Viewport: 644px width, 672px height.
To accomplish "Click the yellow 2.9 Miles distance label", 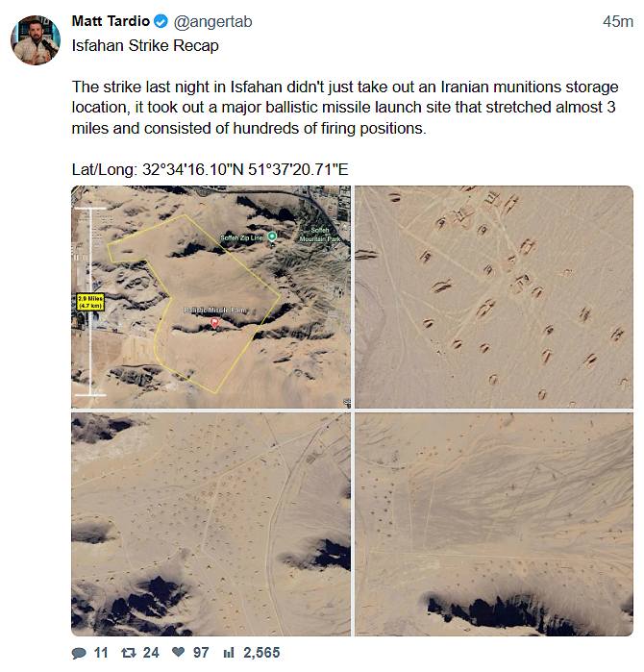I will (x=90, y=302).
